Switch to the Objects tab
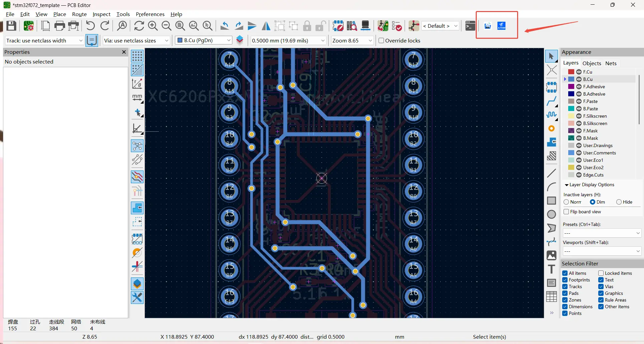 coord(592,63)
